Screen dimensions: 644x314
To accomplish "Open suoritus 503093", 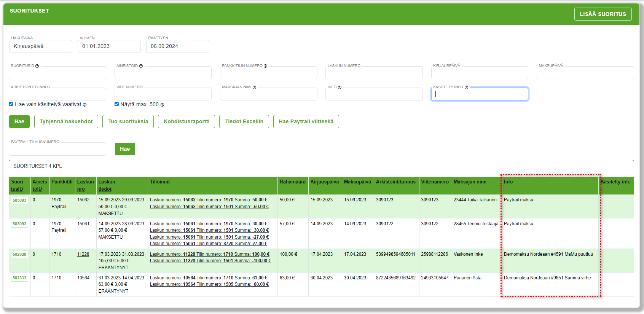I will point(19,200).
